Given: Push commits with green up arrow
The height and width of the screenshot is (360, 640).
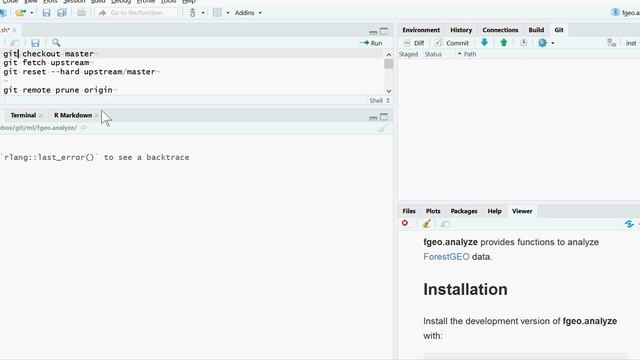Looking at the screenshot, I should tap(503, 42).
